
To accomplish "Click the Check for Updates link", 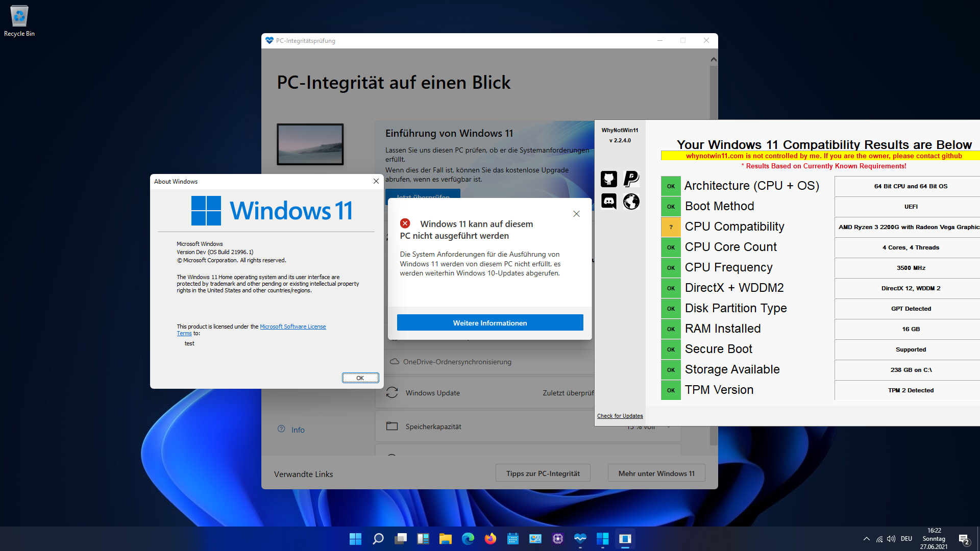I will click(620, 416).
